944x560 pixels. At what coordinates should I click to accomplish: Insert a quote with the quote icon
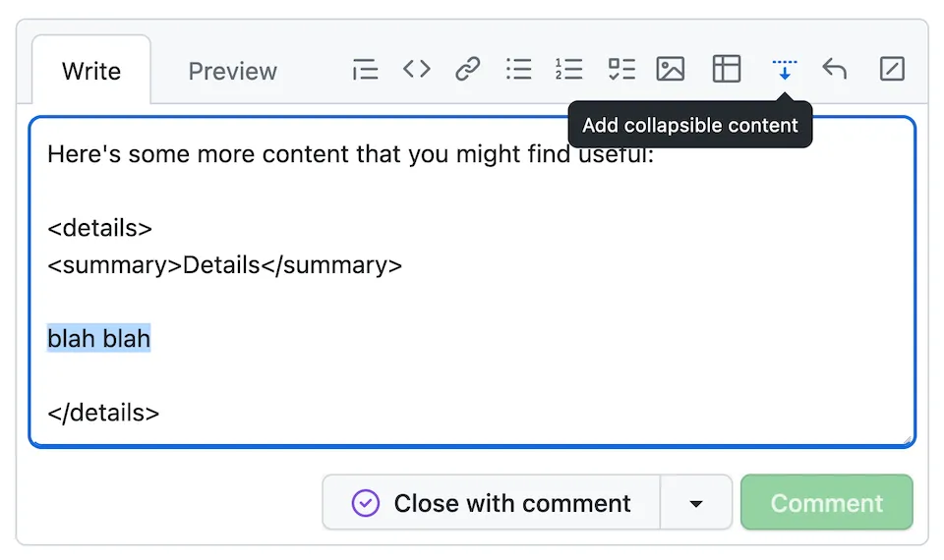point(365,70)
